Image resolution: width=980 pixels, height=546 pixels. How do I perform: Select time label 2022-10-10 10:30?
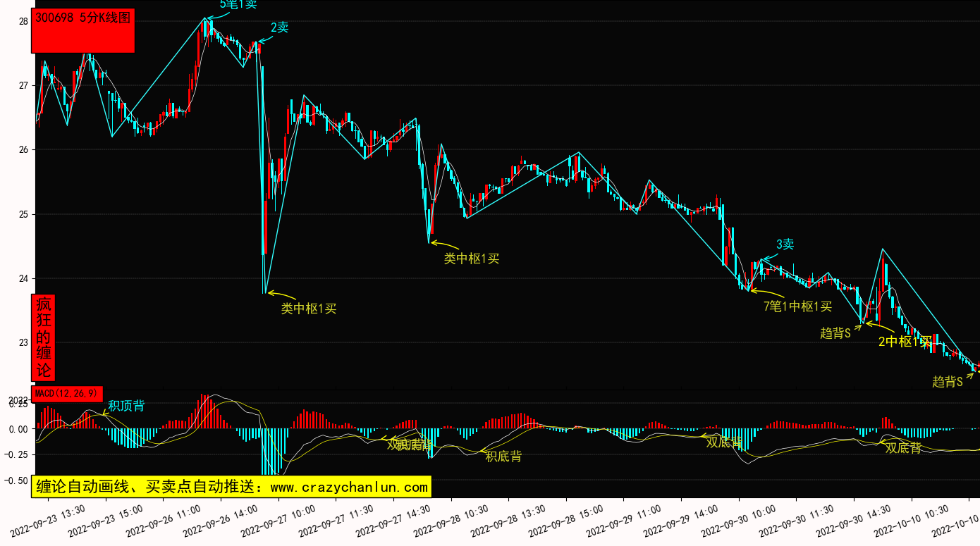click(x=912, y=519)
